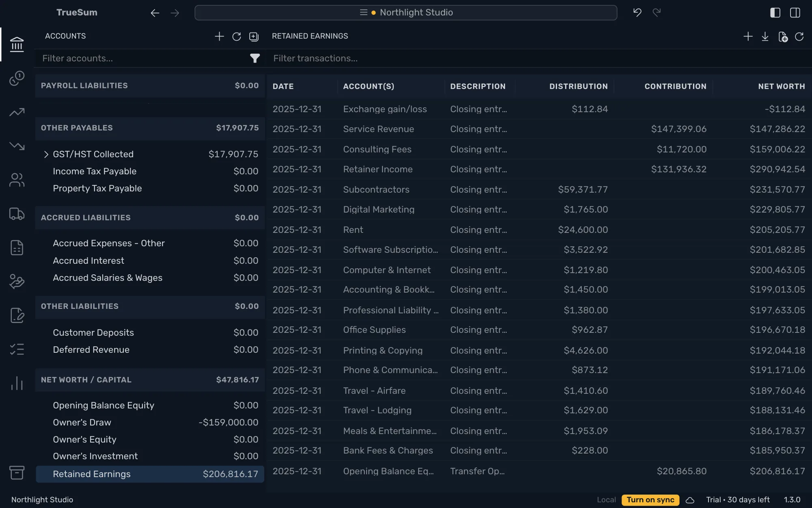The image size is (812, 508).
Task: Click the add-group icon in Accounts header
Action: tap(254, 37)
